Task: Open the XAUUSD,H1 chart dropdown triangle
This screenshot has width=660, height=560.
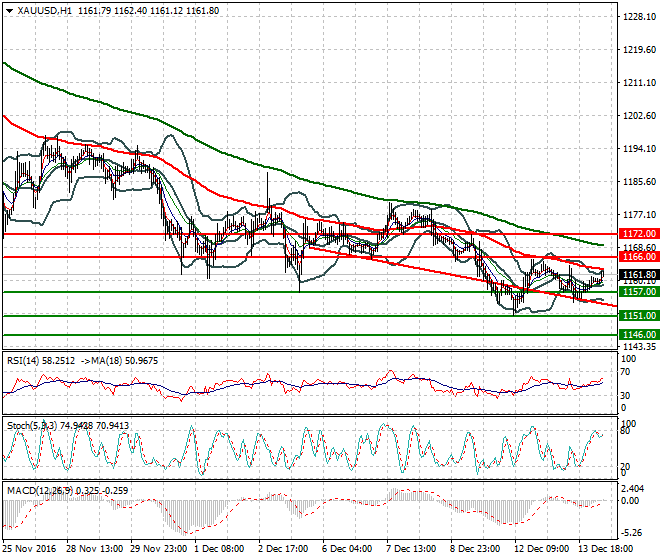Action: pos(10,11)
